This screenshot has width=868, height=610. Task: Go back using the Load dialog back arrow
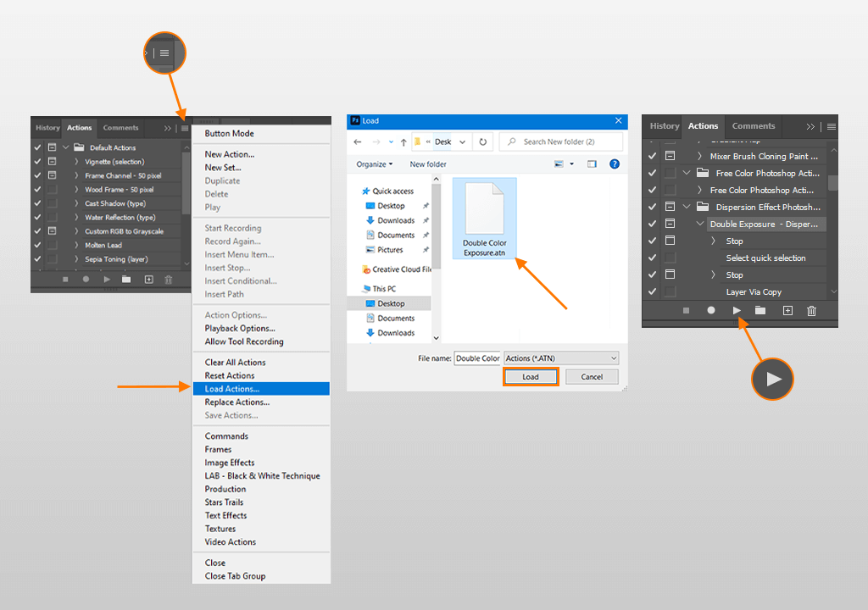point(358,142)
